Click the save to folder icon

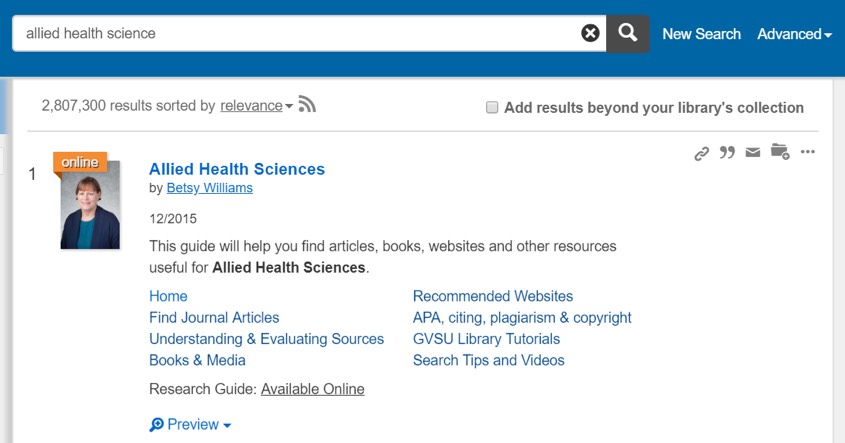pos(780,153)
